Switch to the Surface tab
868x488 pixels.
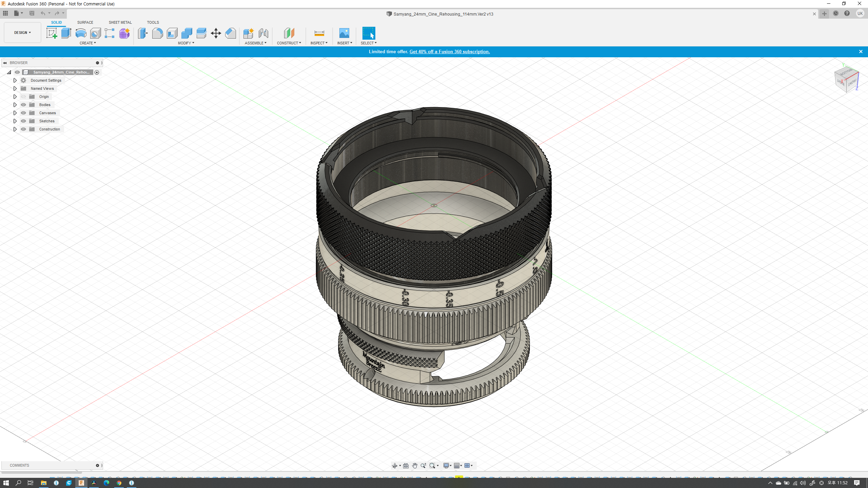click(x=85, y=22)
